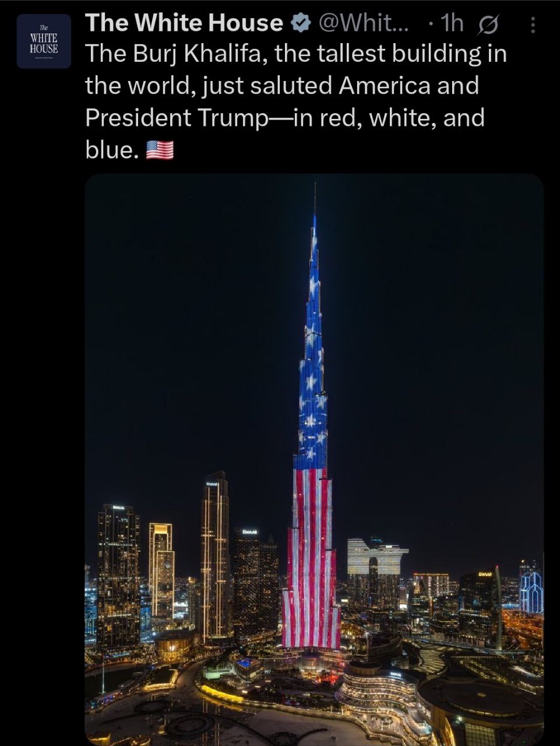Click the blue-outlined building at far right
The width and height of the screenshot is (560, 746).
(x=531, y=592)
